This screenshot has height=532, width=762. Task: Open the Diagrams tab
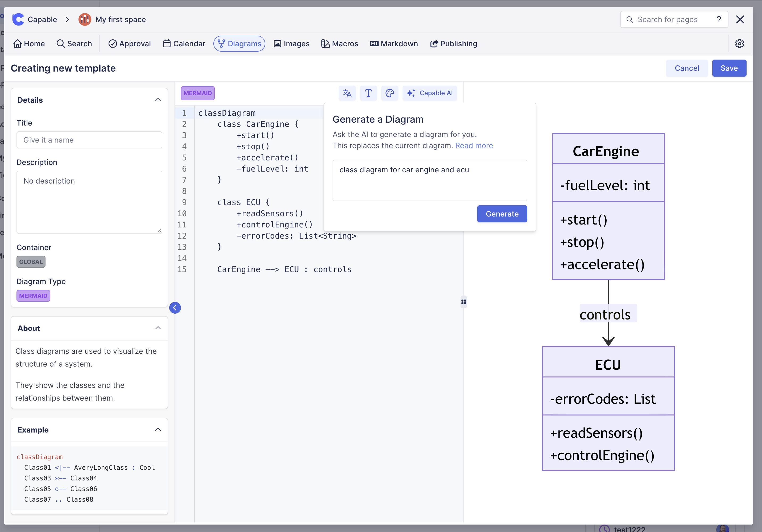(239, 43)
